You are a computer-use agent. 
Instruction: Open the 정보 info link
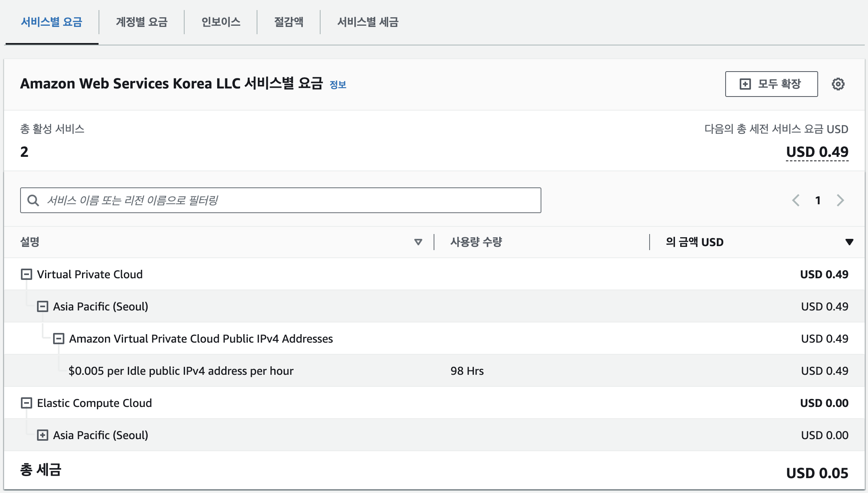tap(338, 85)
